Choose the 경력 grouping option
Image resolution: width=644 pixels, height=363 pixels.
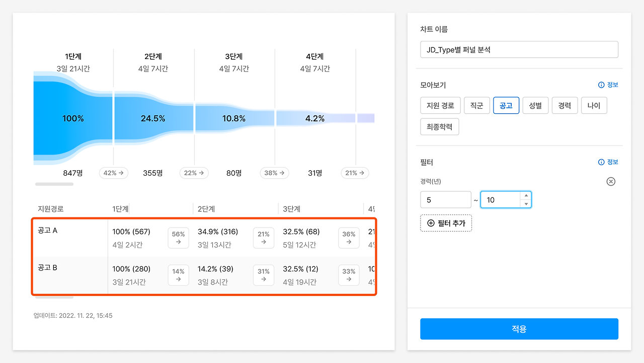565,106
